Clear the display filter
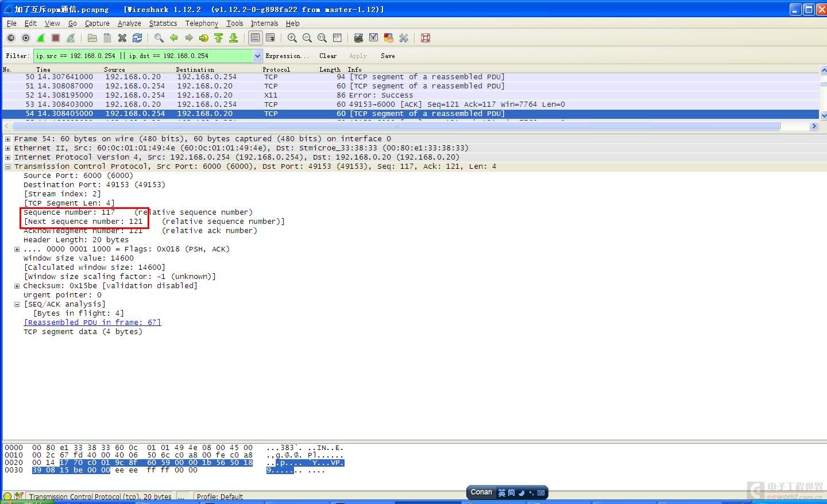Screen dimensions: 827x504 [328, 56]
